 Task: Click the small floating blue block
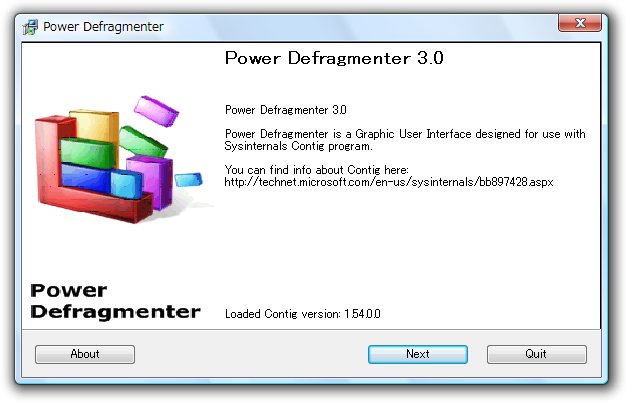[188, 180]
